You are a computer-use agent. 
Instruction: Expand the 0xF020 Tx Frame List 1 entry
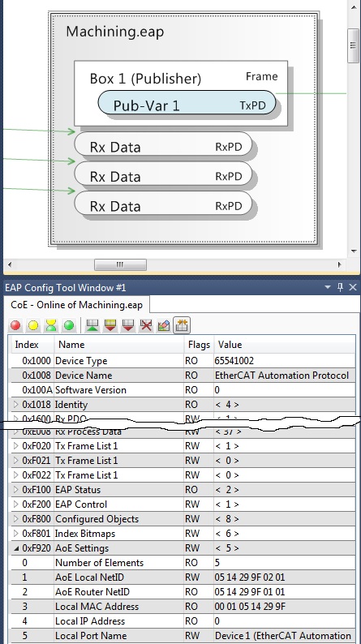click(16, 445)
